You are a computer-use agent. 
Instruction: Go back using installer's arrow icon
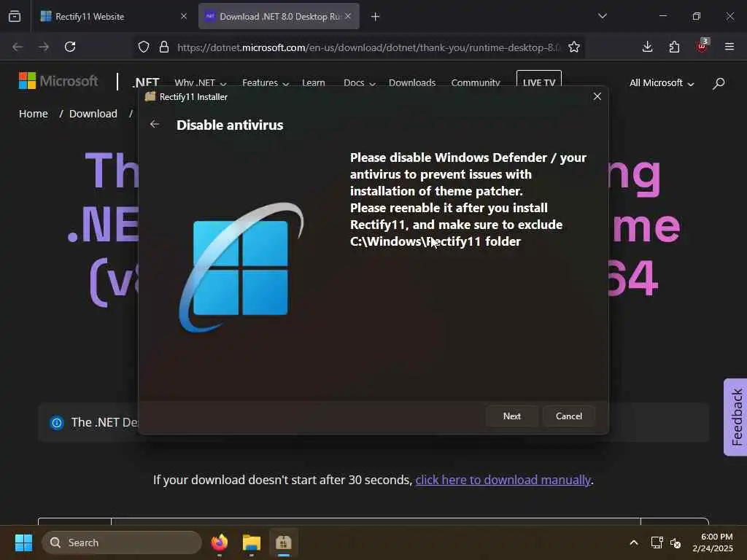[155, 124]
